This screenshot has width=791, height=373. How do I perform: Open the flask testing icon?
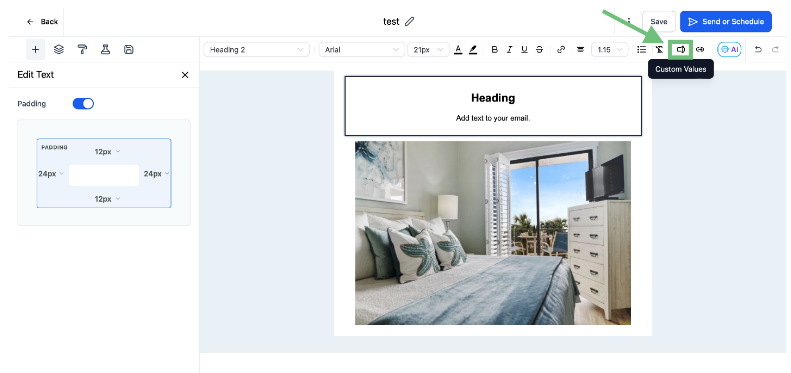click(105, 49)
